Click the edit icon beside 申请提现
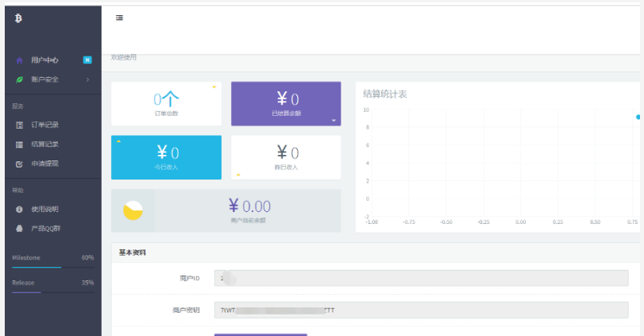 pos(19,164)
